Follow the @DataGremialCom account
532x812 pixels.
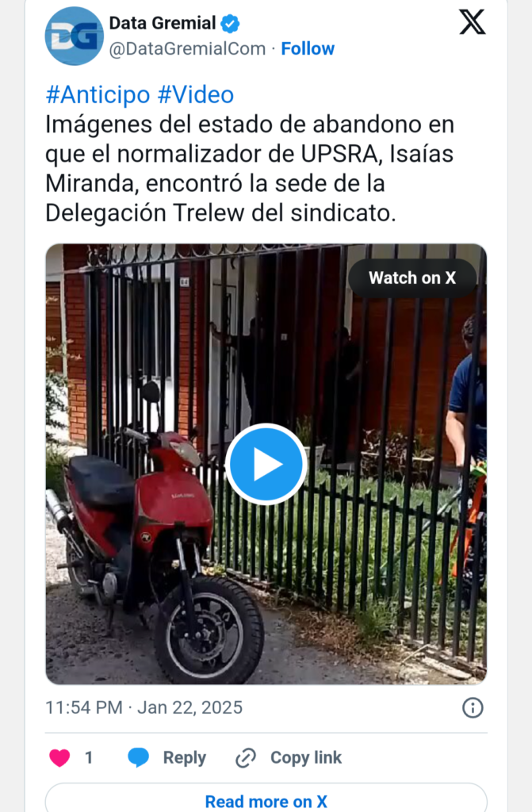tap(308, 48)
